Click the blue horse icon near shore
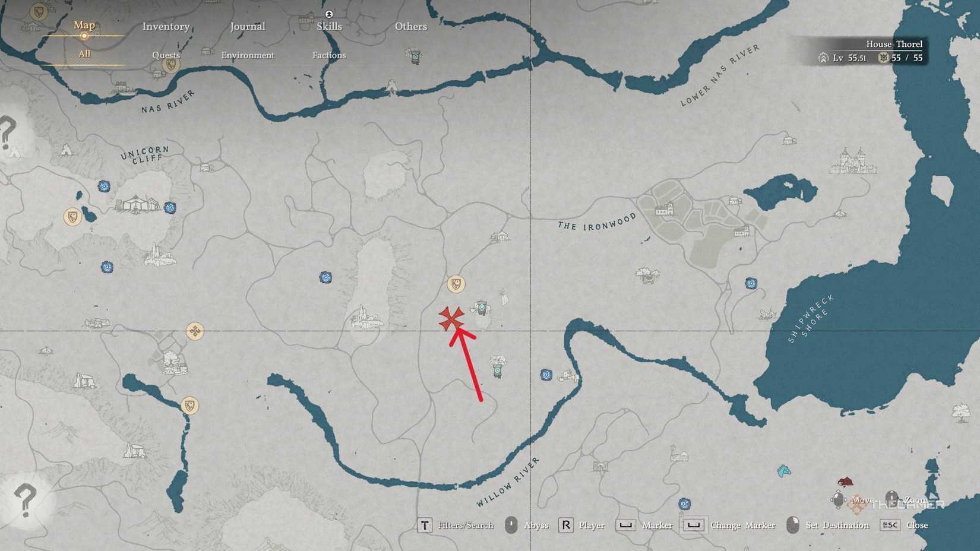The height and width of the screenshot is (551, 980). pyautogui.click(x=783, y=471)
